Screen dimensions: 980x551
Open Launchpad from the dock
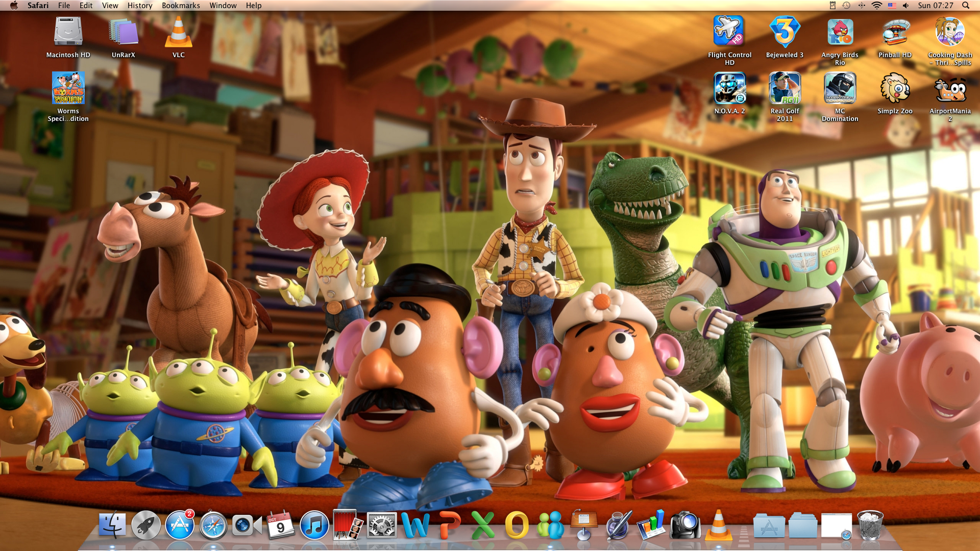pyautogui.click(x=146, y=525)
